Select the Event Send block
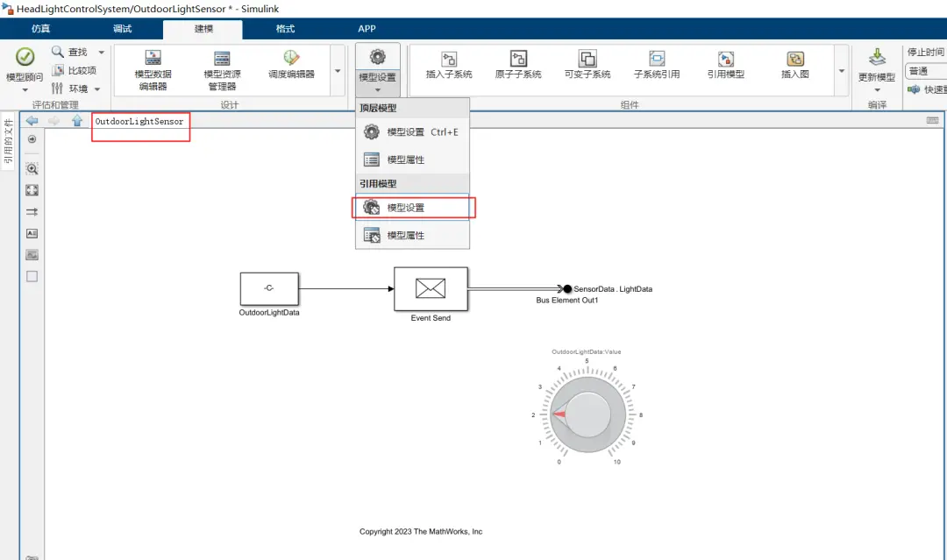 431,289
